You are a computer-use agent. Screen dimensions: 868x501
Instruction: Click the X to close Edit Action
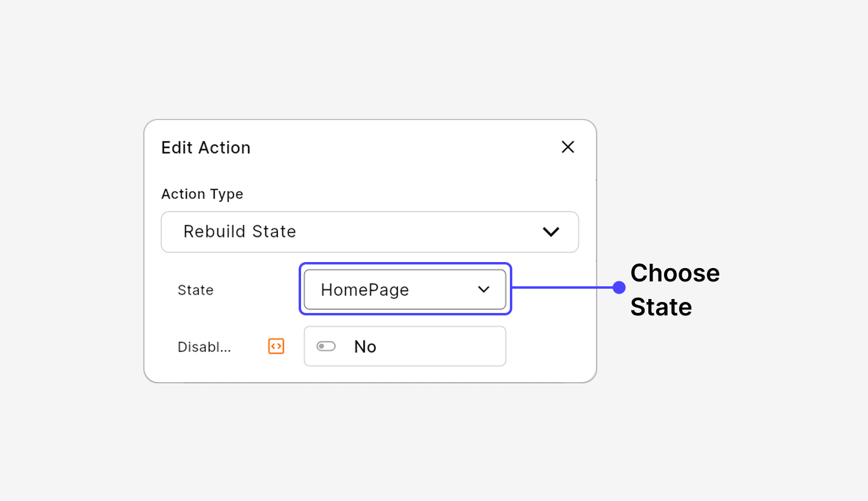[568, 147]
